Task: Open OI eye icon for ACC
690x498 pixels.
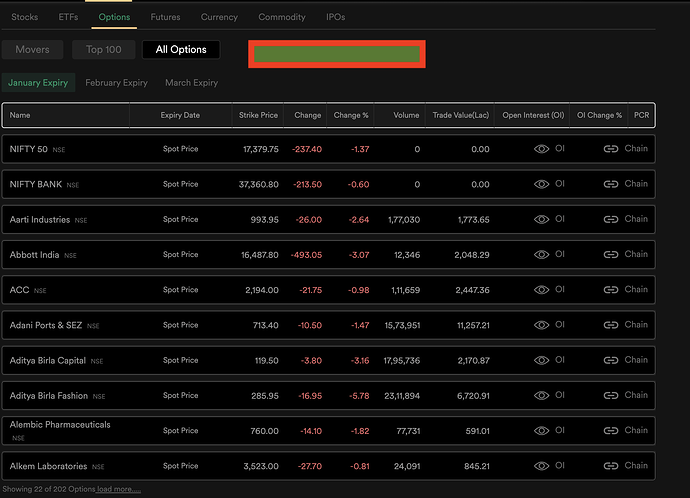Action: (x=541, y=290)
